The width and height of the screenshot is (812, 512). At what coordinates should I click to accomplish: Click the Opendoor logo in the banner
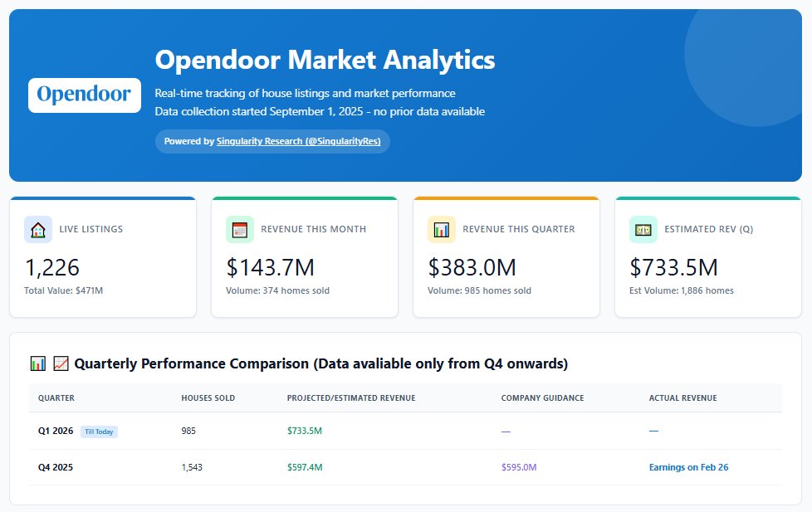point(85,95)
